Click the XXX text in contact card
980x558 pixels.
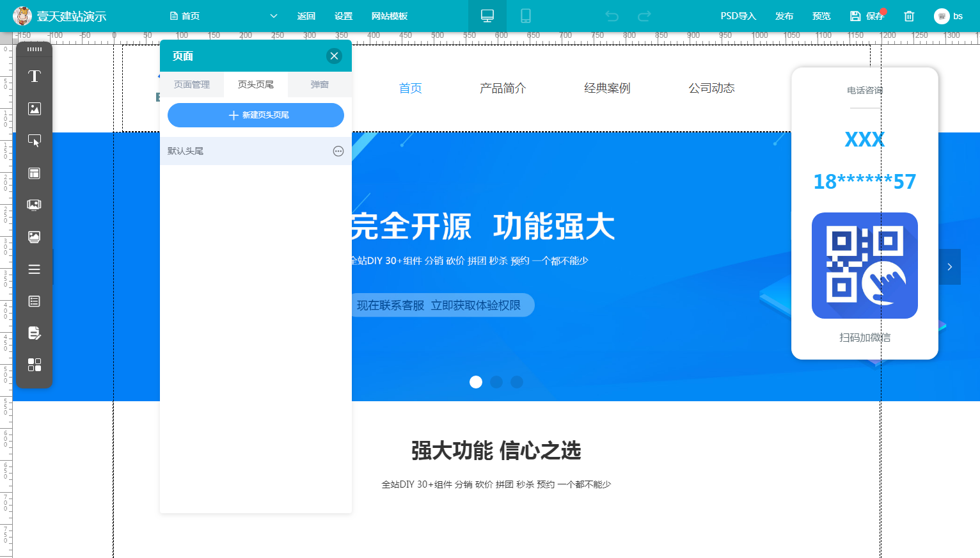coord(865,139)
